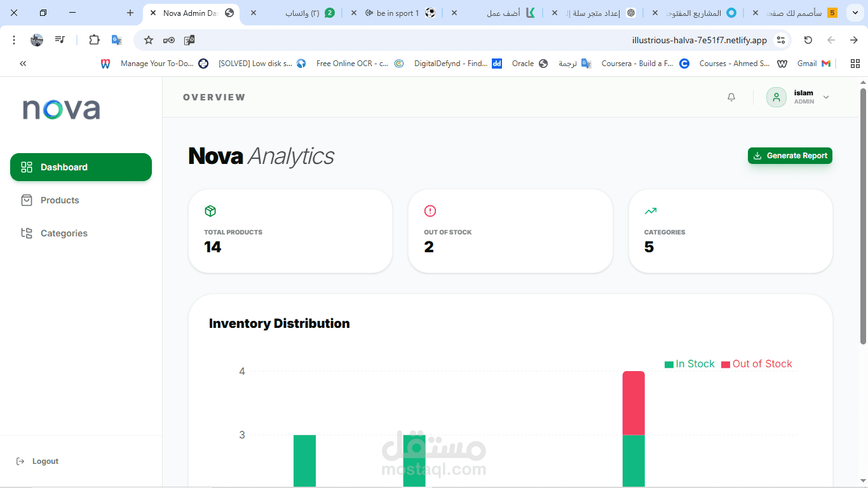This screenshot has width=868, height=488.
Task: Open the apps grid icon in bookmarks bar
Action: pos(855,64)
